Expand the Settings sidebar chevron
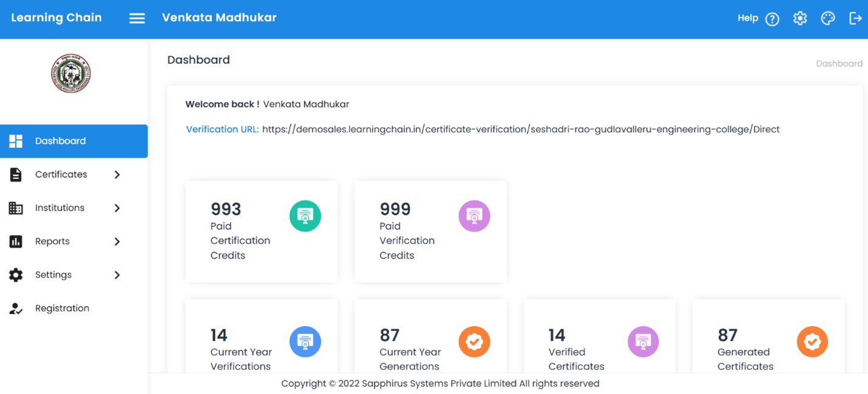 [117, 275]
